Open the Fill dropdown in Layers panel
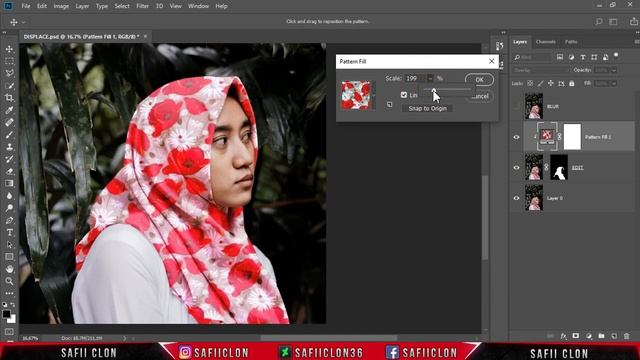 614,83
